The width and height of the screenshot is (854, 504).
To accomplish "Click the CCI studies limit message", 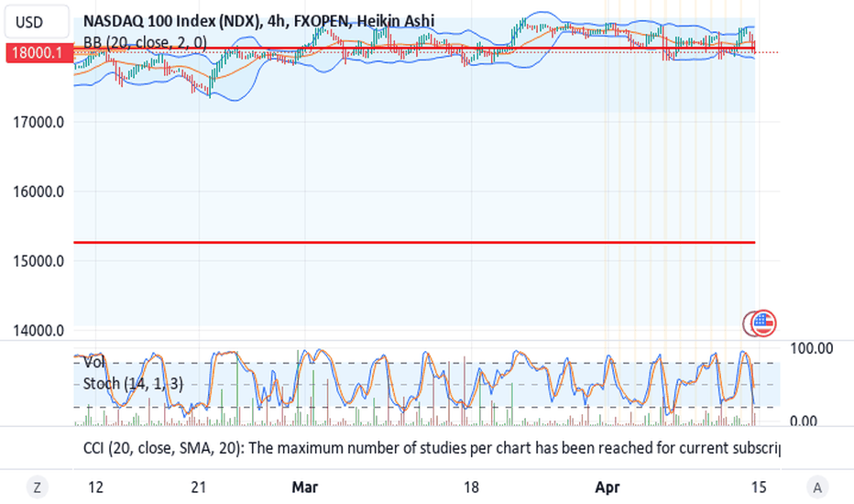I will click(x=432, y=448).
